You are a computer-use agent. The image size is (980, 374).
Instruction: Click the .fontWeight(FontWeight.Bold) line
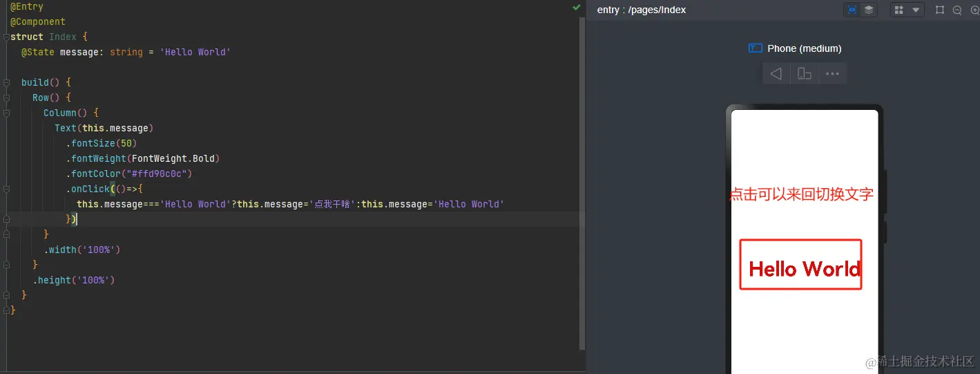pyautogui.click(x=142, y=158)
